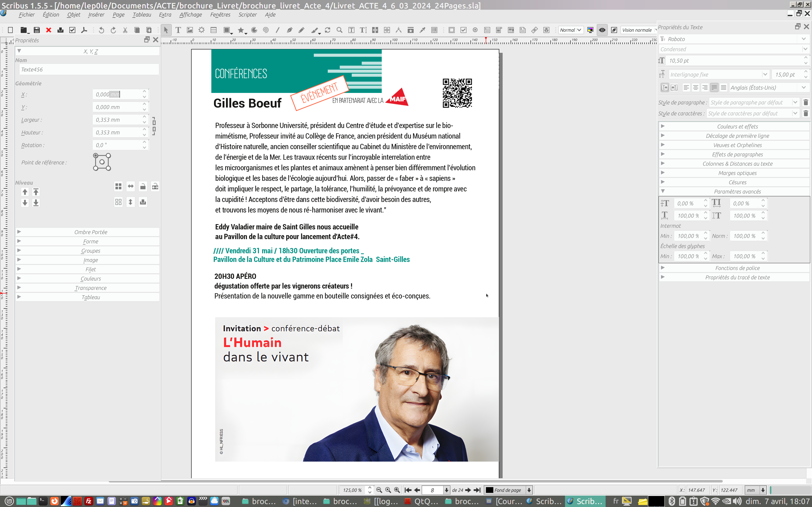Select the Bezier curve pen tool
812x507 pixels.
(289, 30)
